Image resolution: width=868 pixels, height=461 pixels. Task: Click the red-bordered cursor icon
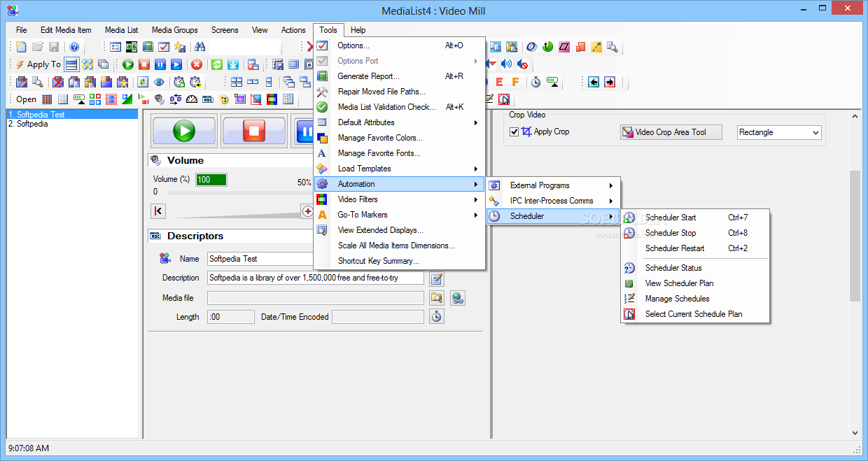click(504, 99)
